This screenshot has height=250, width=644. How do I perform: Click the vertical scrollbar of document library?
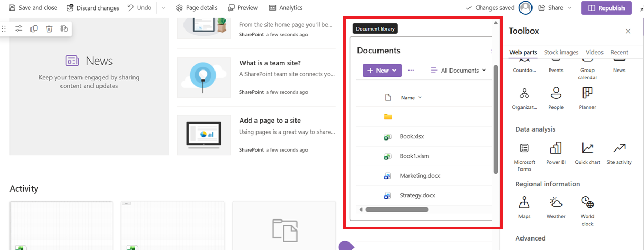tap(495, 120)
